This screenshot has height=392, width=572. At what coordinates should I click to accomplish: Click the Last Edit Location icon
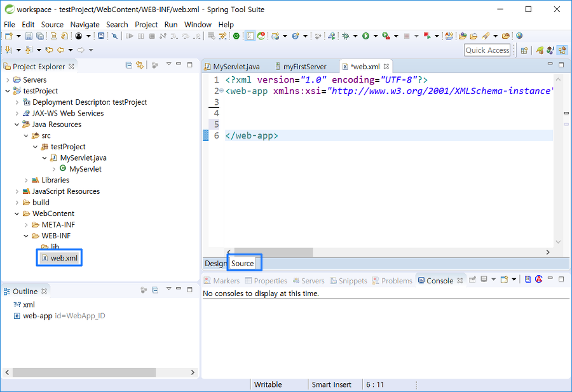49,50
